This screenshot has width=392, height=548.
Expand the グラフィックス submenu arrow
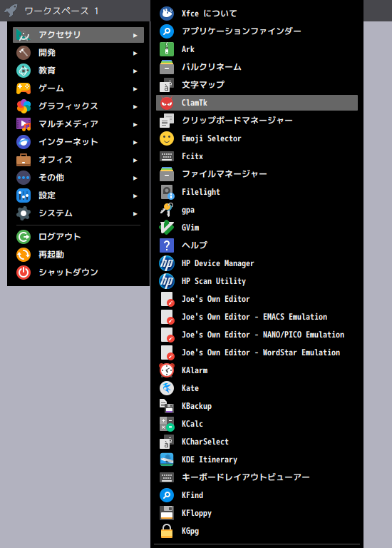pyautogui.click(x=135, y=106)
